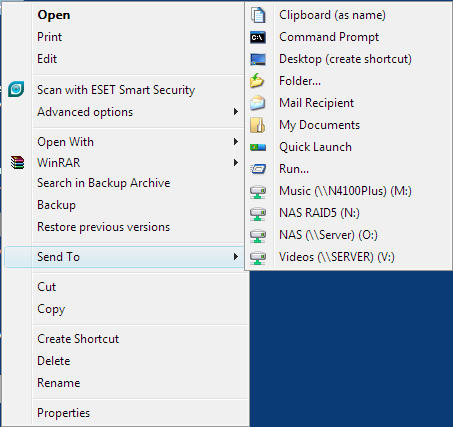Choose Properties from the context menu
The image size is (453, 427).
(64, 413)
